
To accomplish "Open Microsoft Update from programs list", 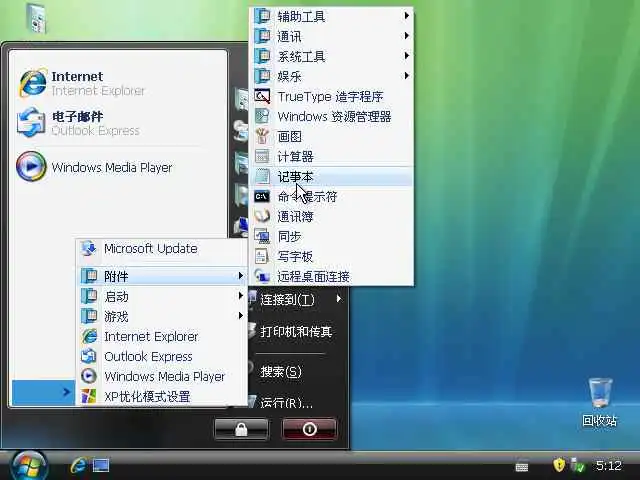I will 162,249.
